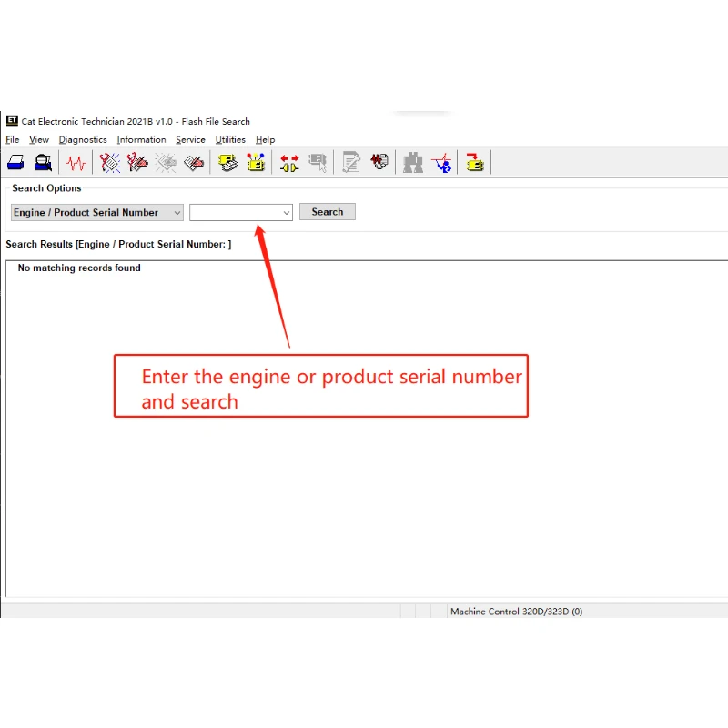Image resolution: width=728 pixels, height=728 pixels.
Task: Open the Configuration tool icon
Action: tap(256, 163)
